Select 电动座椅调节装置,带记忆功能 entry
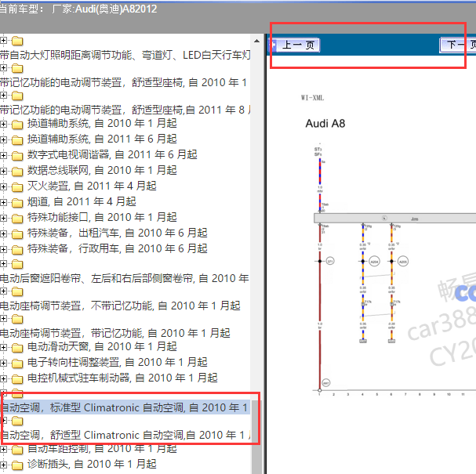 (x=115, y=333)
